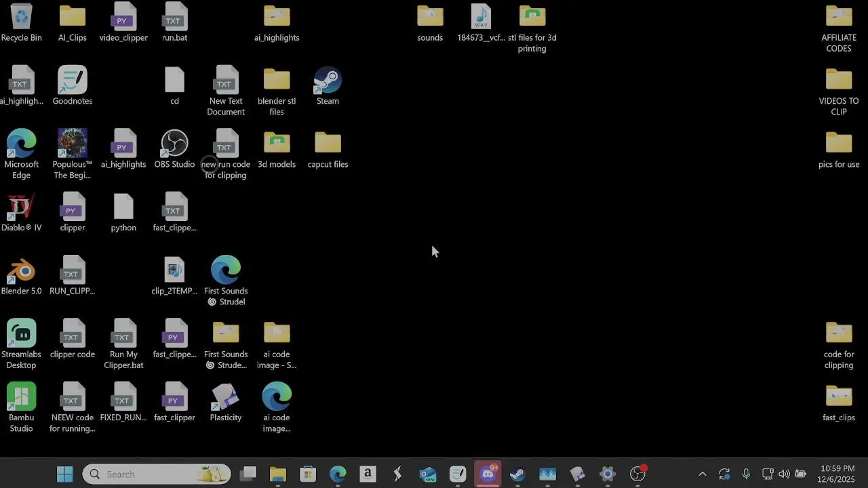Screen dimensions: 868x488
Task: Open the First Sounds Strudel Edge shortcut
Action: (x=226, y=281)
